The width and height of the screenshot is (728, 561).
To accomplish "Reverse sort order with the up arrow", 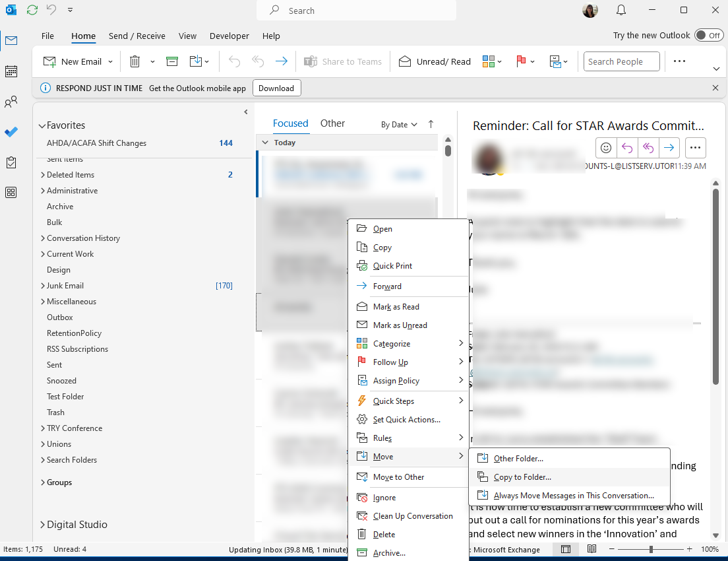I will point(431,124).
